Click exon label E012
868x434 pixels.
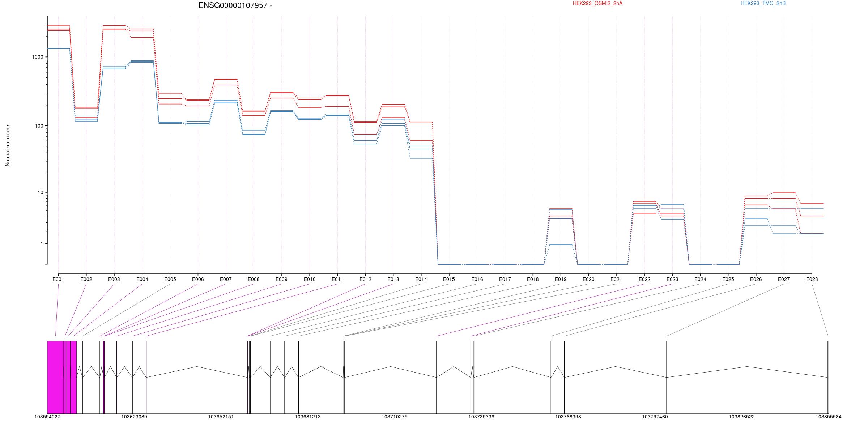point(365,279)
